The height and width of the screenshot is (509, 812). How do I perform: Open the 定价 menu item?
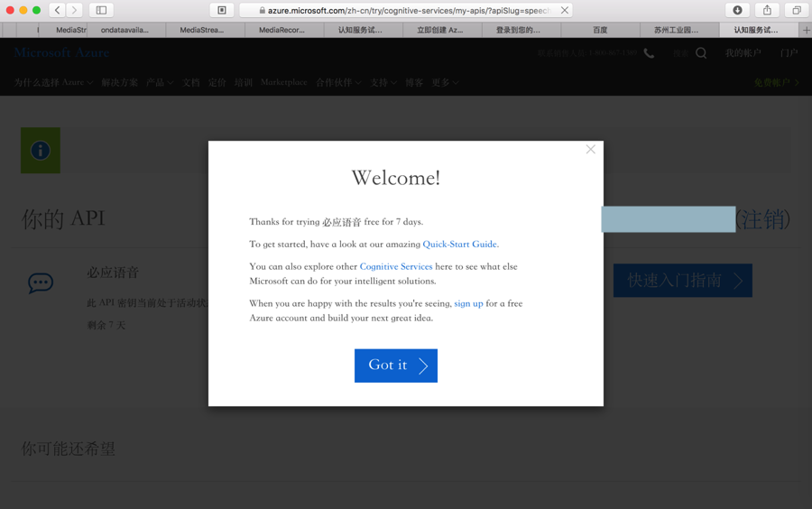(217, 82)
